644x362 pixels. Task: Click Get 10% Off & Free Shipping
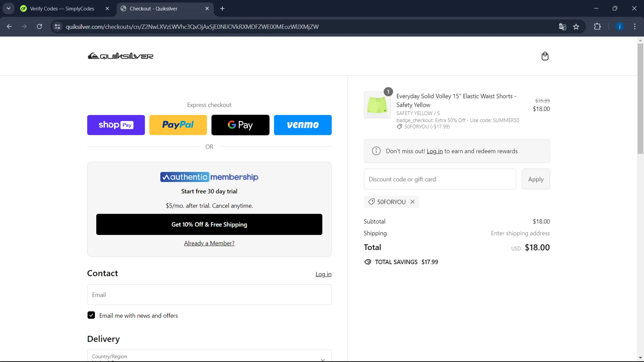[209, 224]
